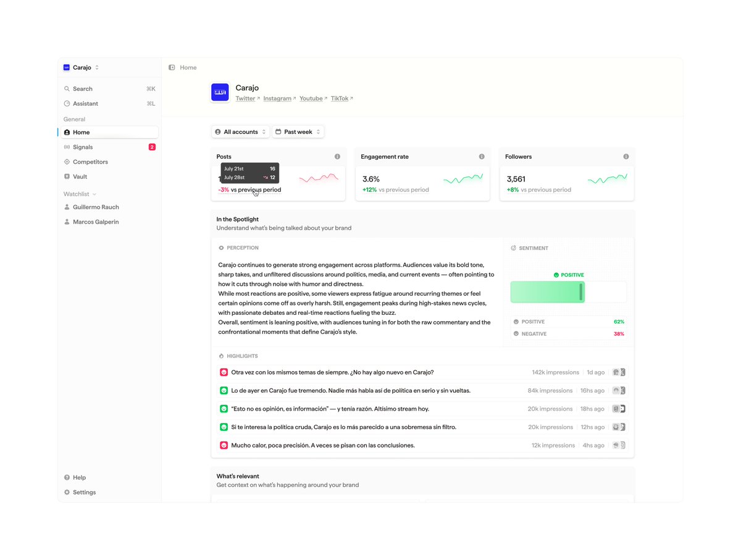Click the 3.6% engagement value

click(x=371, y=179)
